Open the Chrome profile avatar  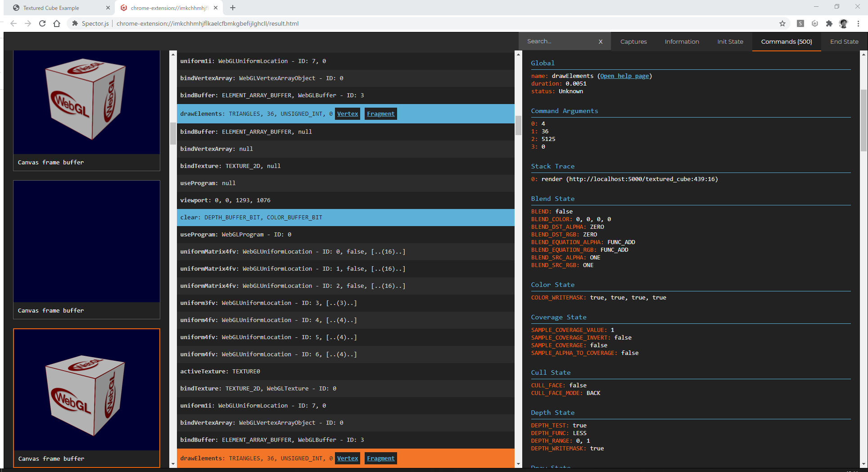pyautogui.click(x=843, y=23)
